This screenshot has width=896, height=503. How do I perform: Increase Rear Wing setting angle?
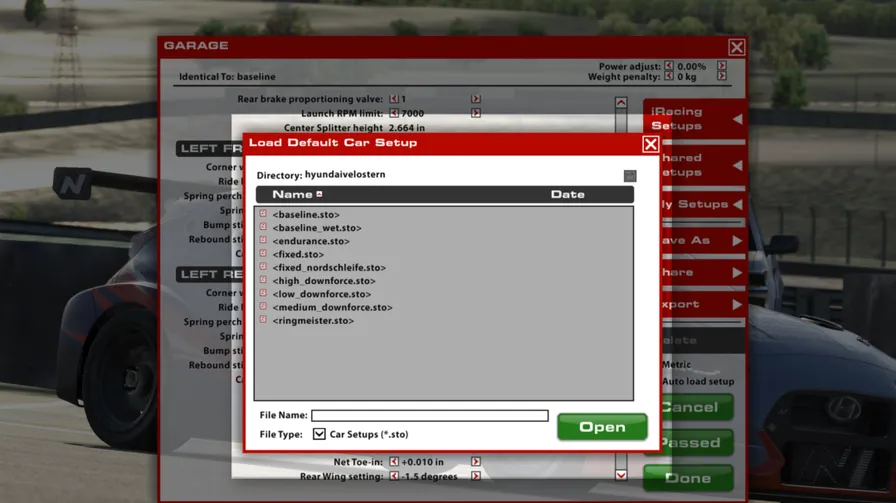pos(475,476)
